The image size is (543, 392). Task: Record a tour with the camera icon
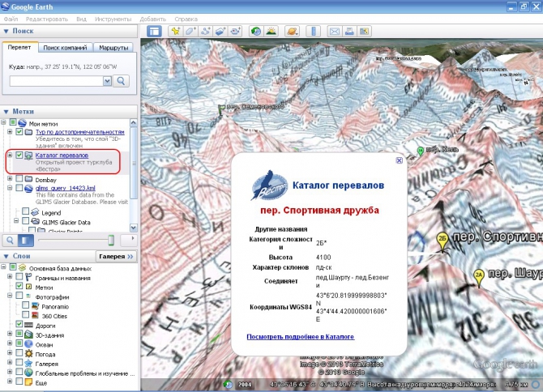[235, 32]
